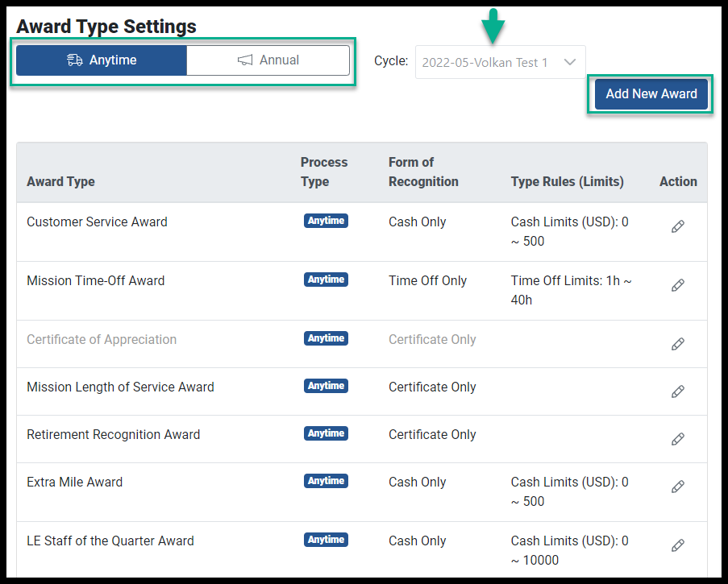Screen dimensions: 728x584
Task: Open edit for Mission Length of Service Award
Action: [677, 391]
